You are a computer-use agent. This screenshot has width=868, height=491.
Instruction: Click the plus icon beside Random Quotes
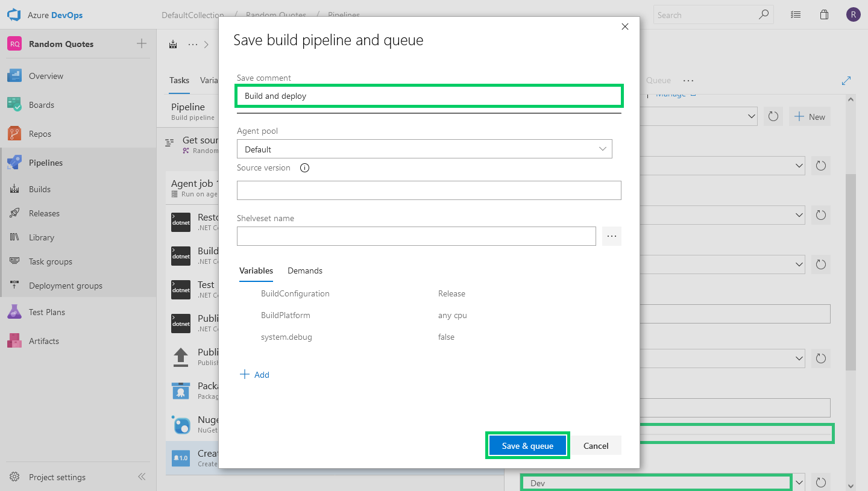pos(142,43)
